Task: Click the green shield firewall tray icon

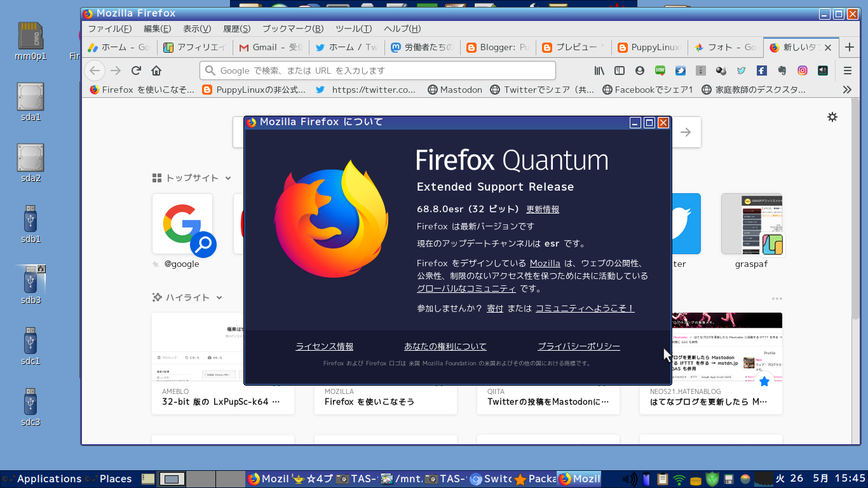Action: 712,479
